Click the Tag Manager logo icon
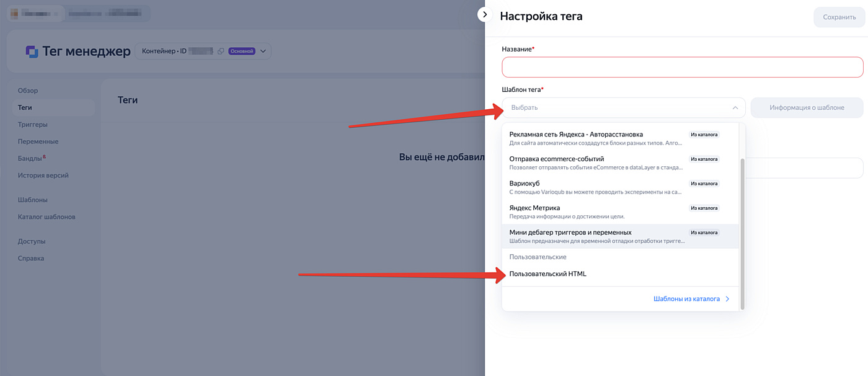 click(x=32, y=51)
